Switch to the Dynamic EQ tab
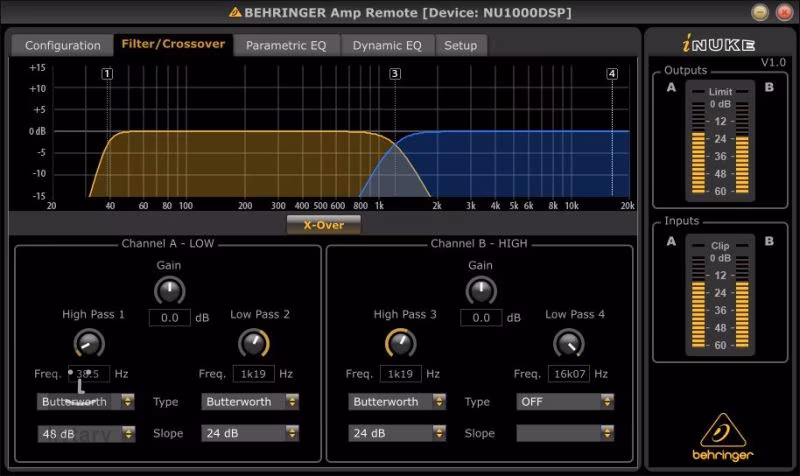Screen dimensions: 800x476 pyautogui.click(x=387, y=45)
